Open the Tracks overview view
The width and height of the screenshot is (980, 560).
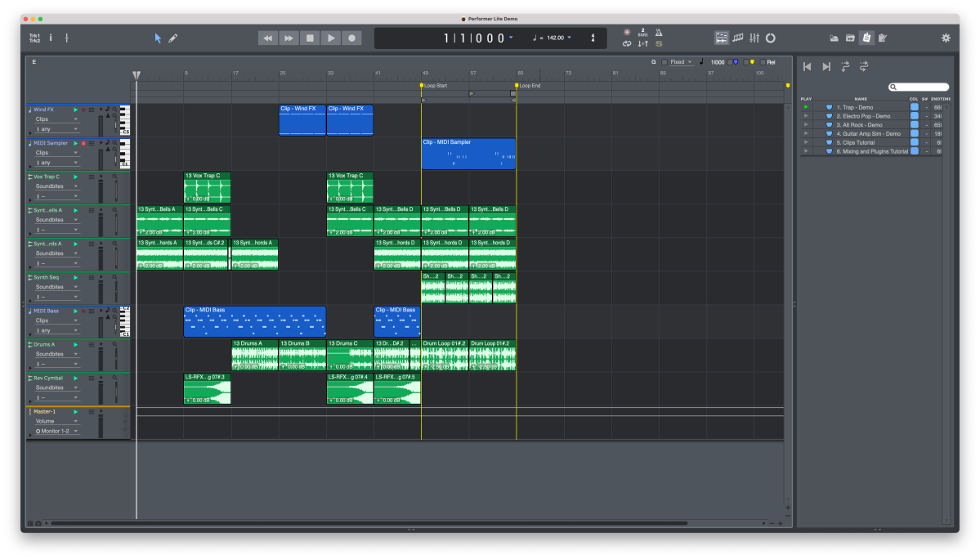point(721,38)
